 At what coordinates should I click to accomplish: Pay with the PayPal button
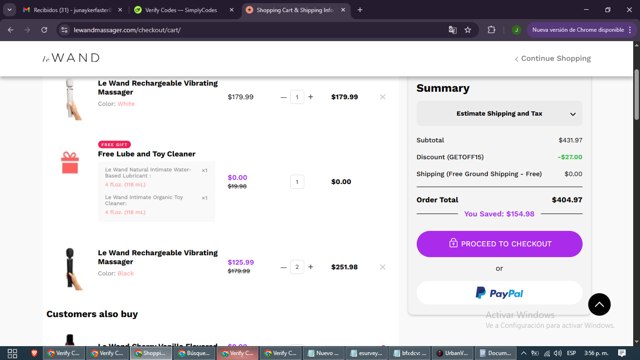499,293
